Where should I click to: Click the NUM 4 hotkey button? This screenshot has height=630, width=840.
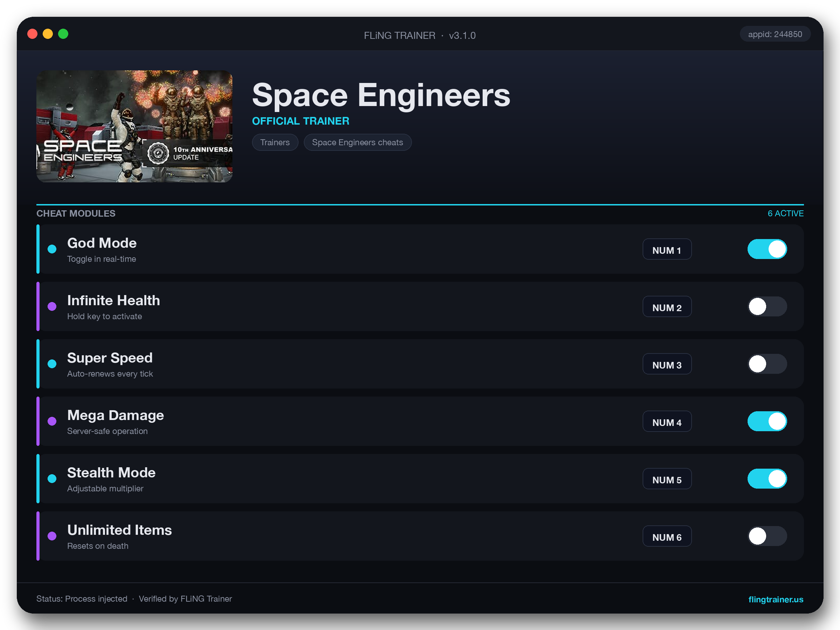667,421
